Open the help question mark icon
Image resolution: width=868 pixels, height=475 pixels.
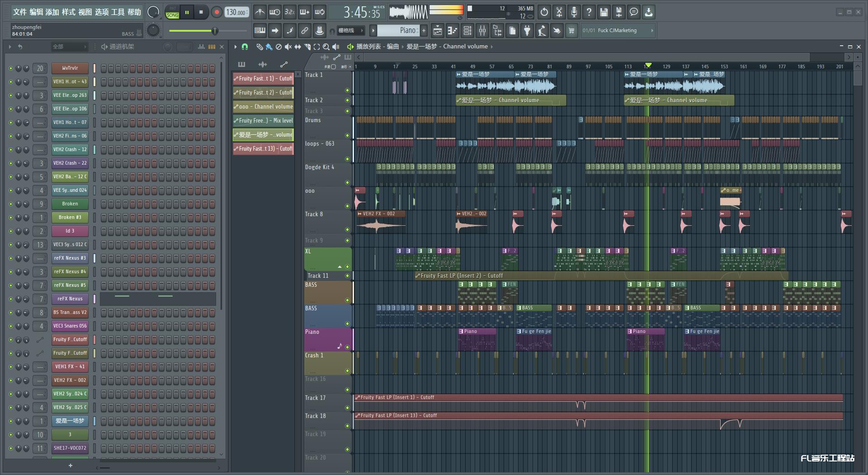[x=589, y=12]
